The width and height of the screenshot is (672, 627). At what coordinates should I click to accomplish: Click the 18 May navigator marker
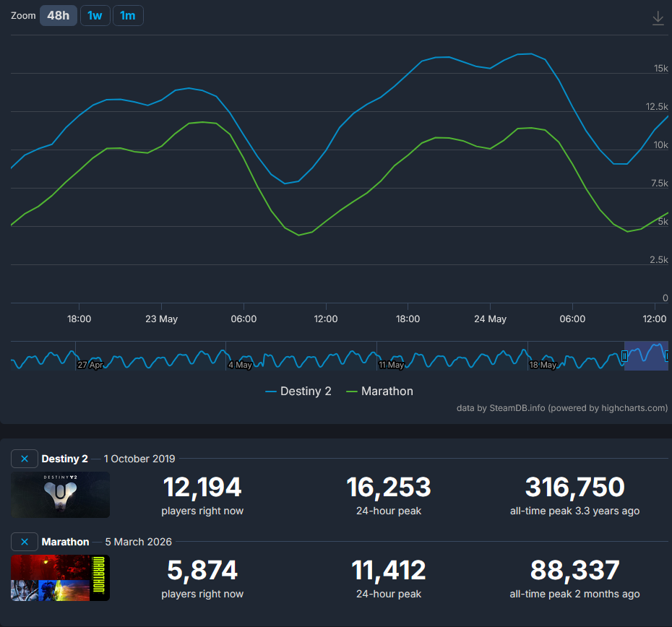coord(543,365)
